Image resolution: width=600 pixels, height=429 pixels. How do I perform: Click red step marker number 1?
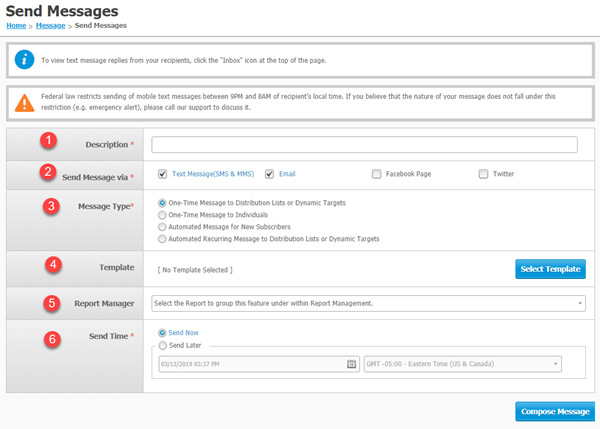(49, 140)
